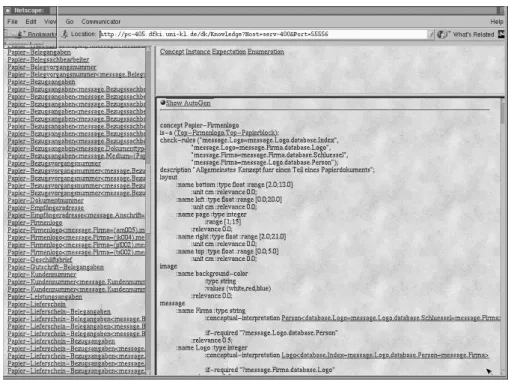511x384 pixels.
Task: Select Papier-Belegsachbearbeiter in the concept list
Action: (x=48, y=60)
